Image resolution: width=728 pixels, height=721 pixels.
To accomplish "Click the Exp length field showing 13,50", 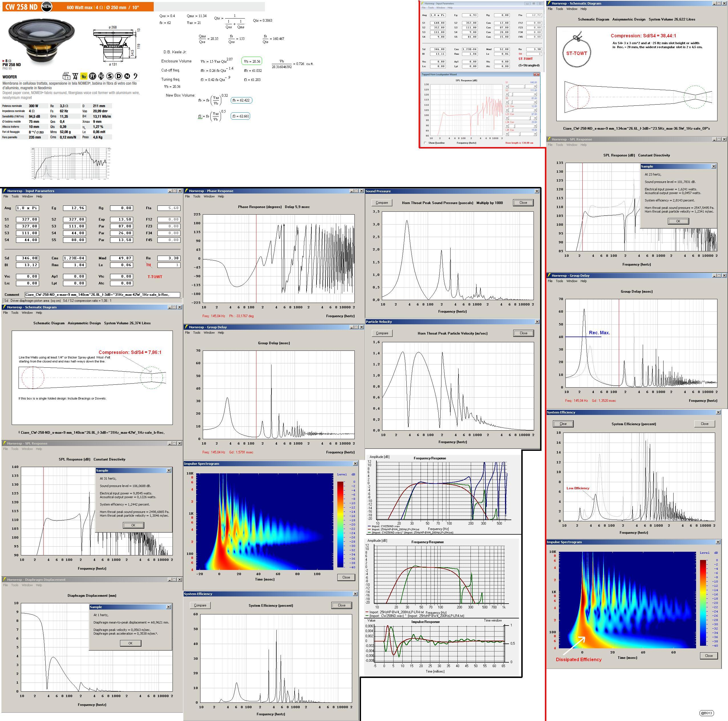I will [122, 219].
